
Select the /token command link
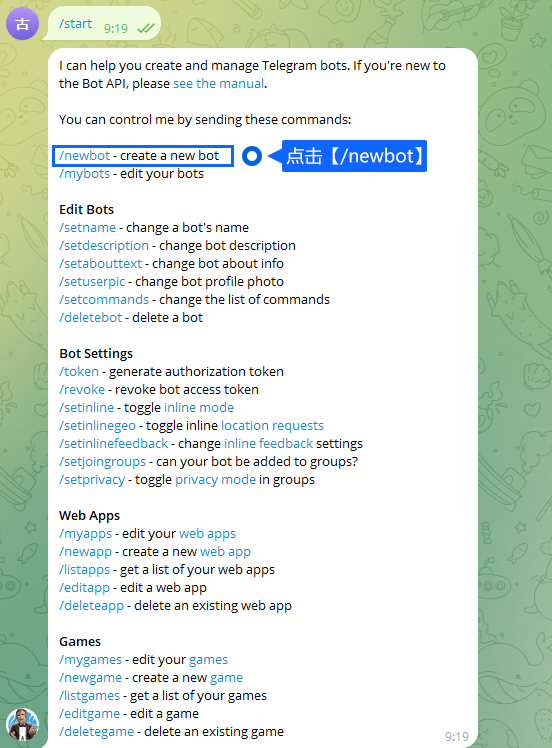[79, 372]
